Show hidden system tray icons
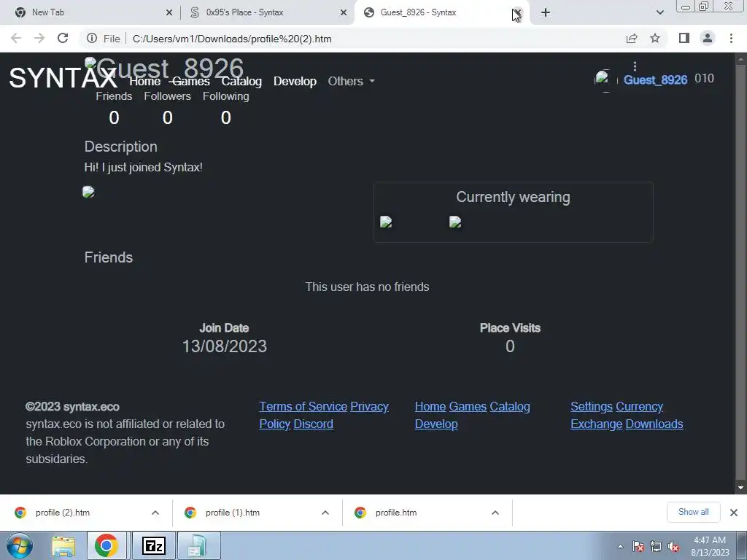 pos(620,546)
